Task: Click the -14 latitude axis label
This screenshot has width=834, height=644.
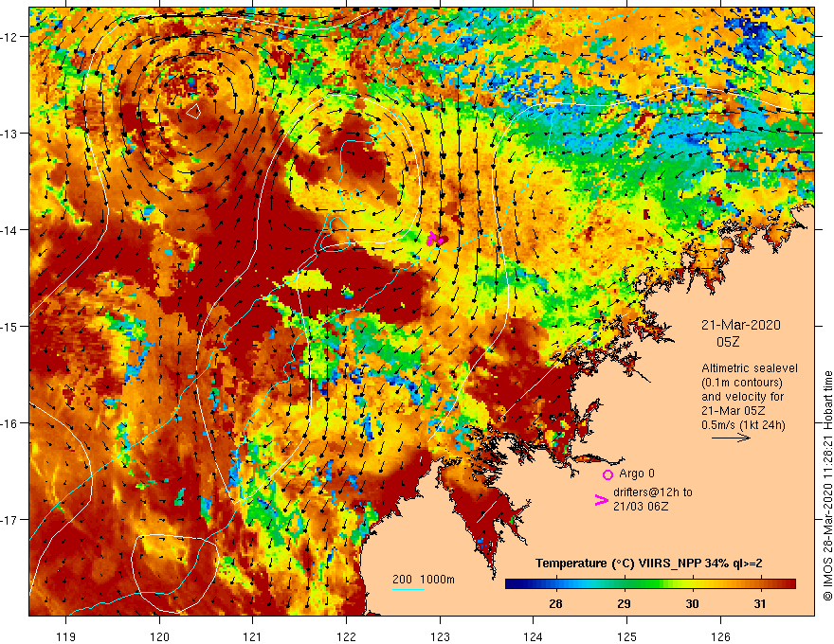Action: 10,230
